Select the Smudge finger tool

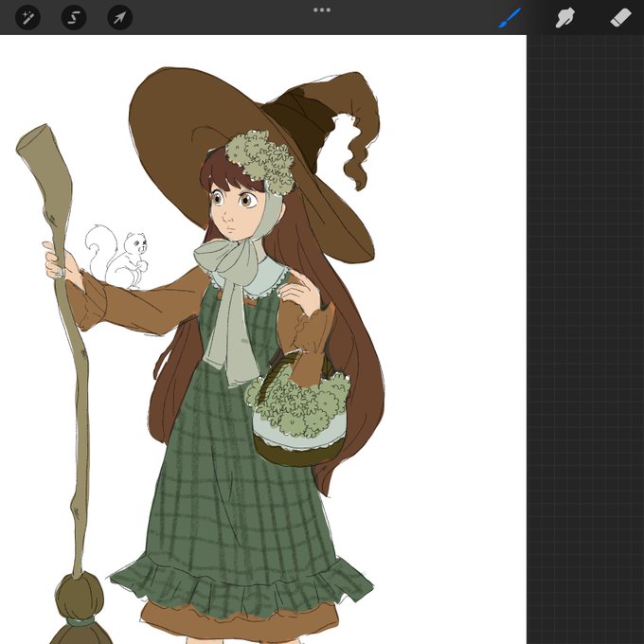[x=565, y=17]
